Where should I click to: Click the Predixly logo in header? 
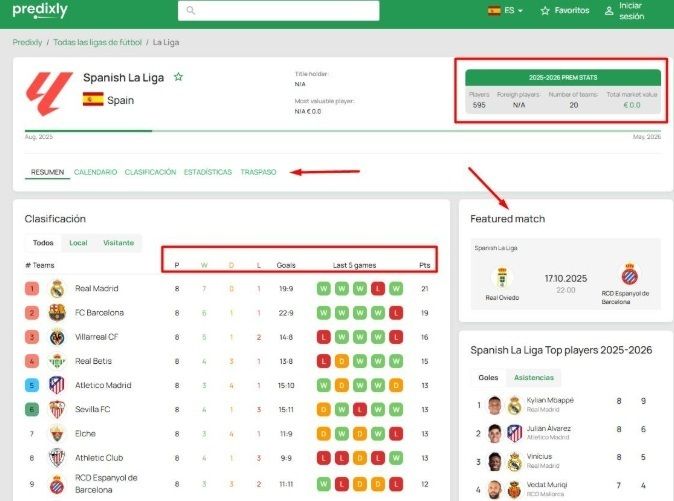(x=40, y=11)
